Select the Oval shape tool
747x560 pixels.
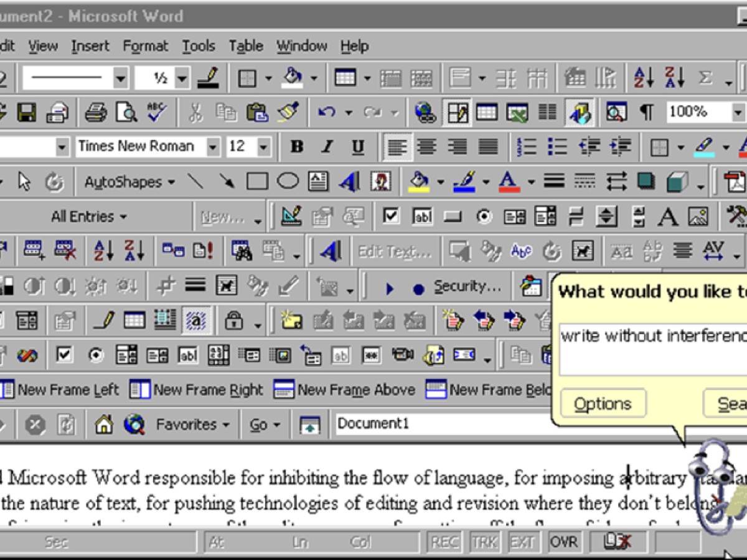pyautogui.click(x=288, y=182)
